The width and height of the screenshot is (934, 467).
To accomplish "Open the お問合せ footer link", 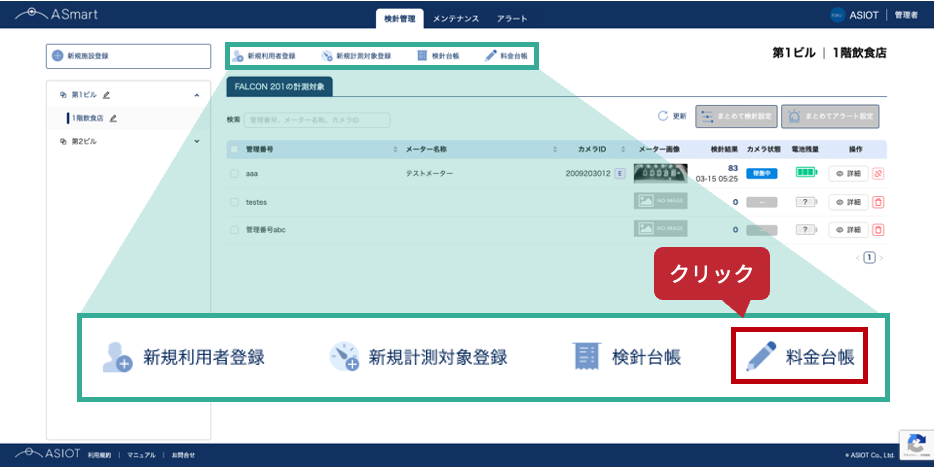I will tap(183, 455).
